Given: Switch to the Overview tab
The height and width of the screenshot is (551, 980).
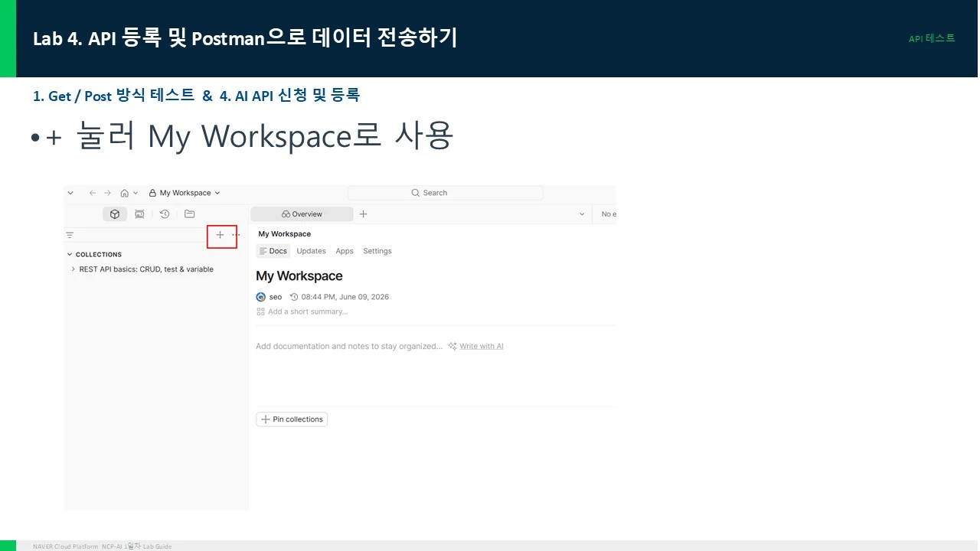Looking at the screenshot, I should pyautogui.click(x=302, y=214).
